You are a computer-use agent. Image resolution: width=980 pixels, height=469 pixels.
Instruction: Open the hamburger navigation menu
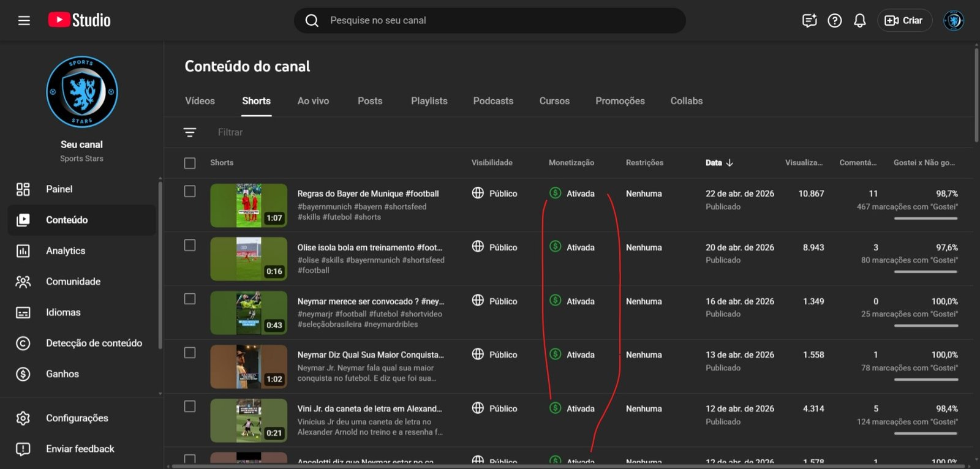pyautogui.click(x=24, y=21)
